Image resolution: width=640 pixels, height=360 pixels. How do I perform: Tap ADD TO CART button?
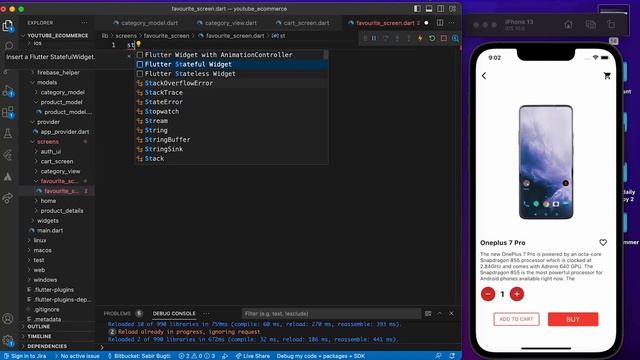pyautogui.click(x=516, y=319)
